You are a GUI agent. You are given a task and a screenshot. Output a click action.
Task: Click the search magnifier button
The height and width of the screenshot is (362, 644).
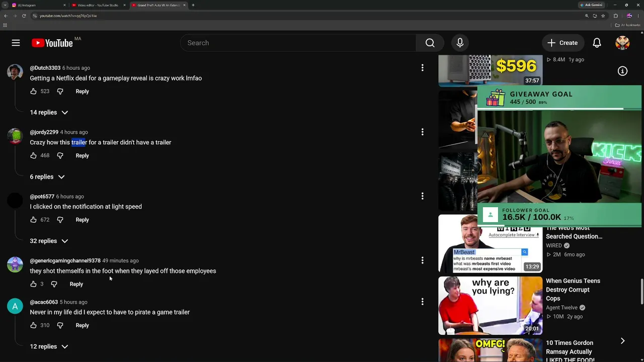[x=430, y=43]
